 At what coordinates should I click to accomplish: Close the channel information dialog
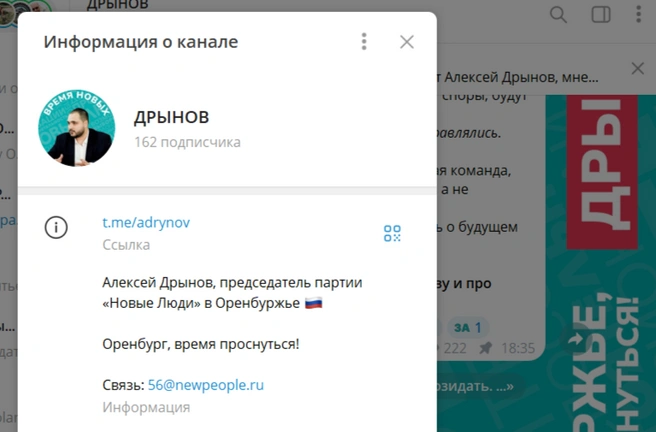click(407, 42)
